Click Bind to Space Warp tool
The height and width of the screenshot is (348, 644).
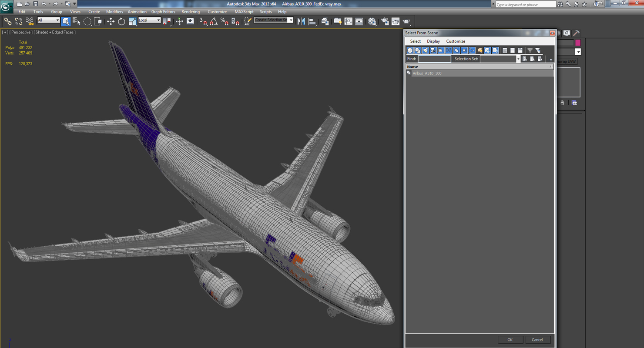pos(30,21)
